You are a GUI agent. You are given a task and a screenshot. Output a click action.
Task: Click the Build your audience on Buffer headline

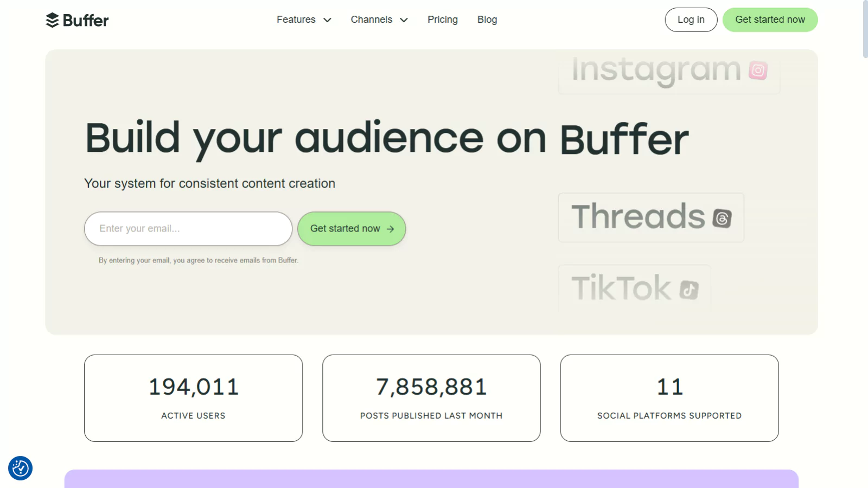pyautogui.click(x=387, y=139)
